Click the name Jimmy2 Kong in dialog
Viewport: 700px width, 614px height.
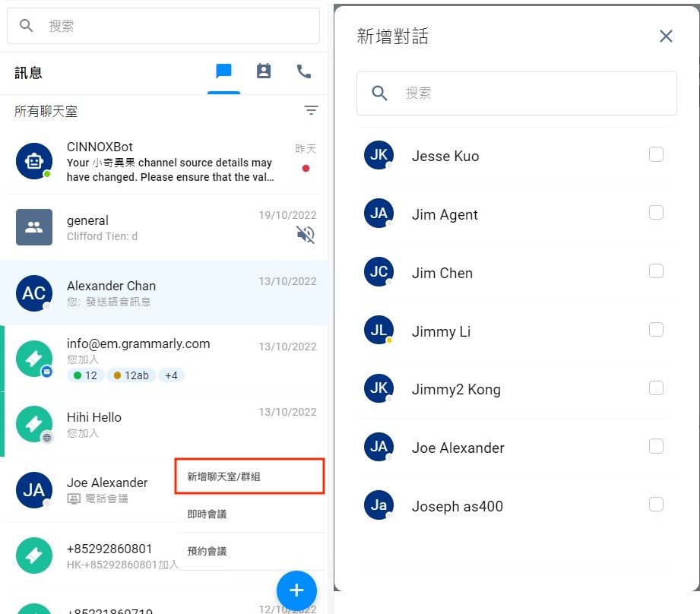(x=456, y=390)
